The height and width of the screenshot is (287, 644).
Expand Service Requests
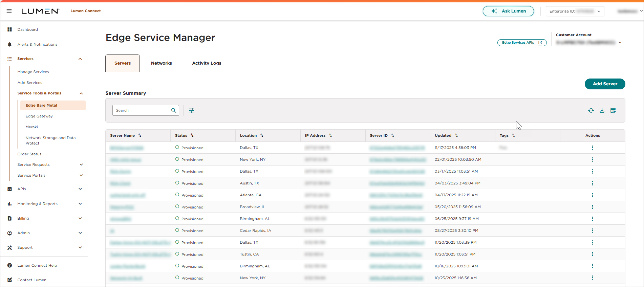(81, 164)
